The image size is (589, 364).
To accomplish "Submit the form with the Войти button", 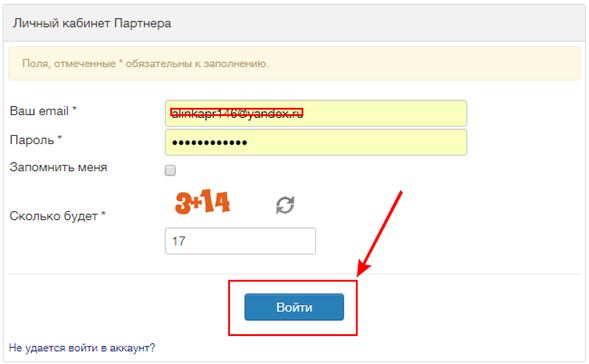I will (x=294, y=307).
